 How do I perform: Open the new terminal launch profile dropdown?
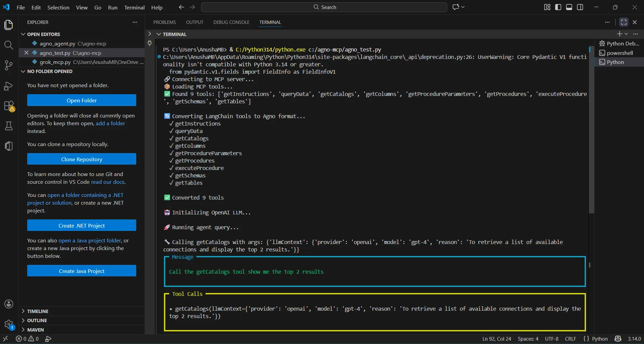(x=626, y=34)
